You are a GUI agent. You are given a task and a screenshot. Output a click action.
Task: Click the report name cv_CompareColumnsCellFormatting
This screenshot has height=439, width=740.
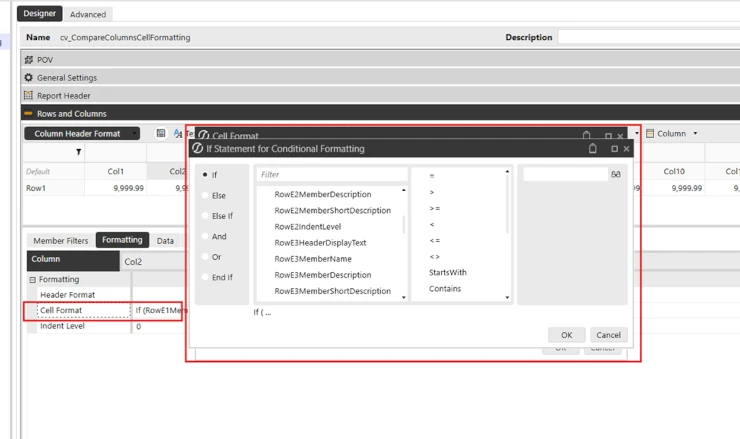(x=125, y=37)
